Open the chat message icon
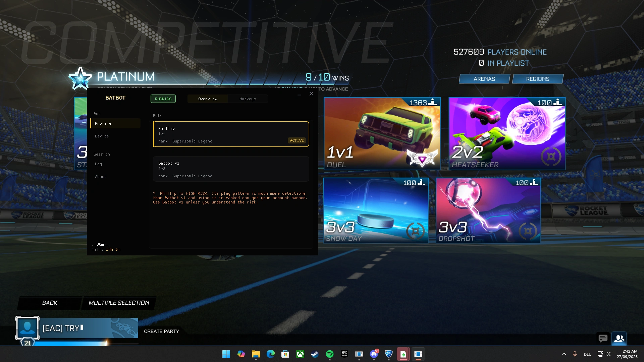 pos(603,339)
